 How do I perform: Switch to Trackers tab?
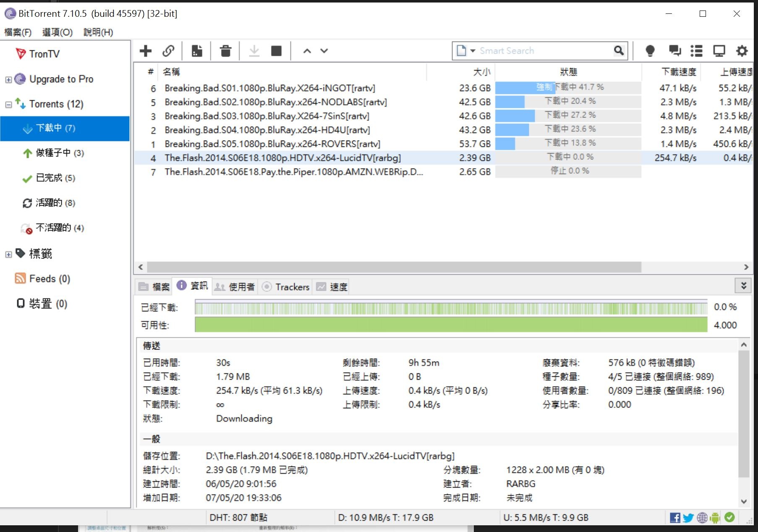tap(285, 287)
